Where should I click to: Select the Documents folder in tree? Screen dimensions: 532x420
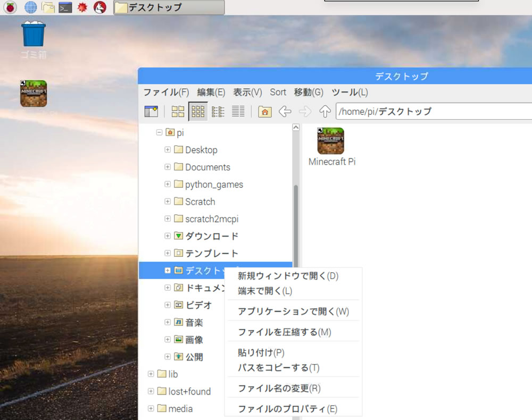(202, 167)
